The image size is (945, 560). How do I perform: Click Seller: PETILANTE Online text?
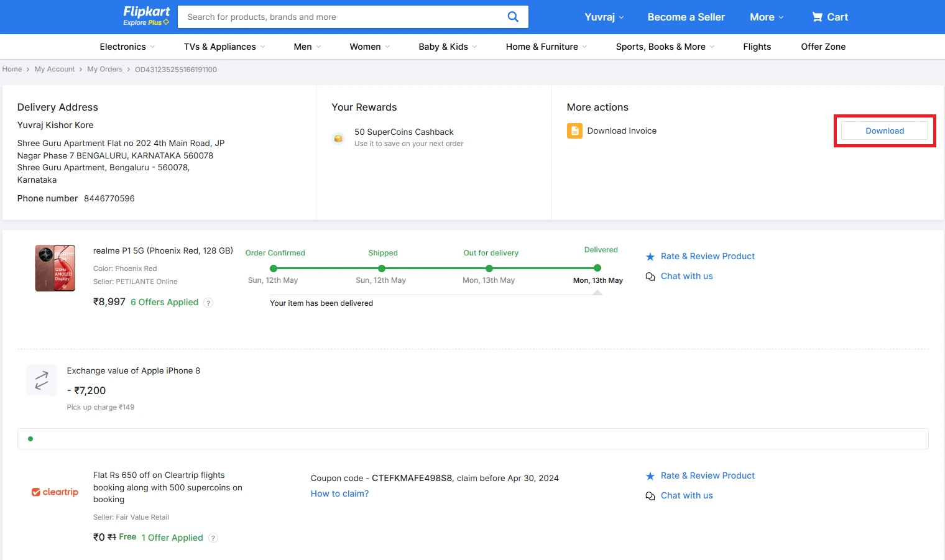(x=136, y=282)
